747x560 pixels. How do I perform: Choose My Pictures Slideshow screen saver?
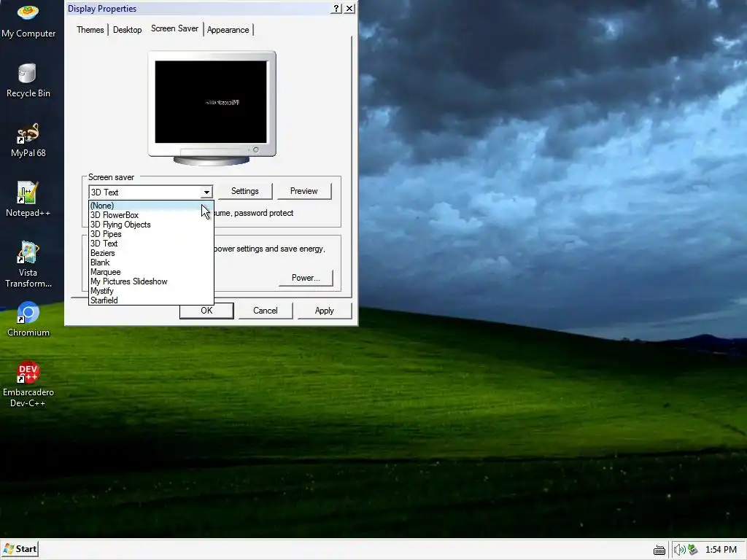click(150, 281)
